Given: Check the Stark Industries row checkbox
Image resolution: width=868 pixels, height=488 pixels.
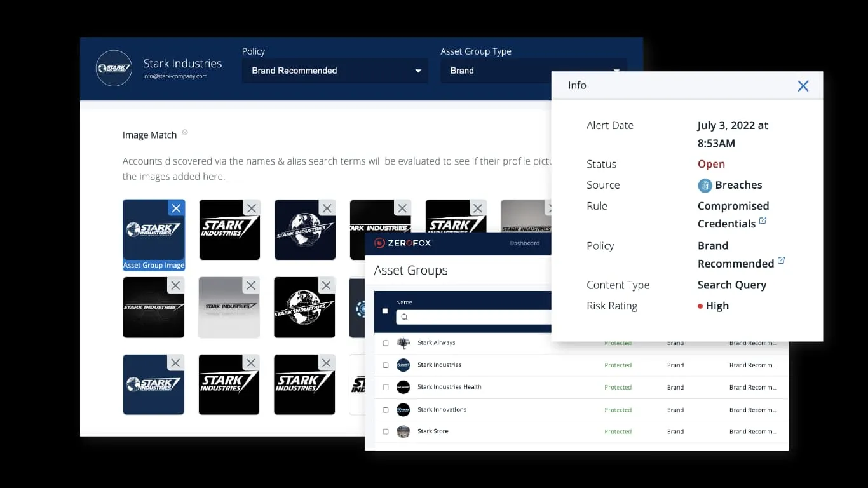Looking at the screenshot, I should point(386,365).
